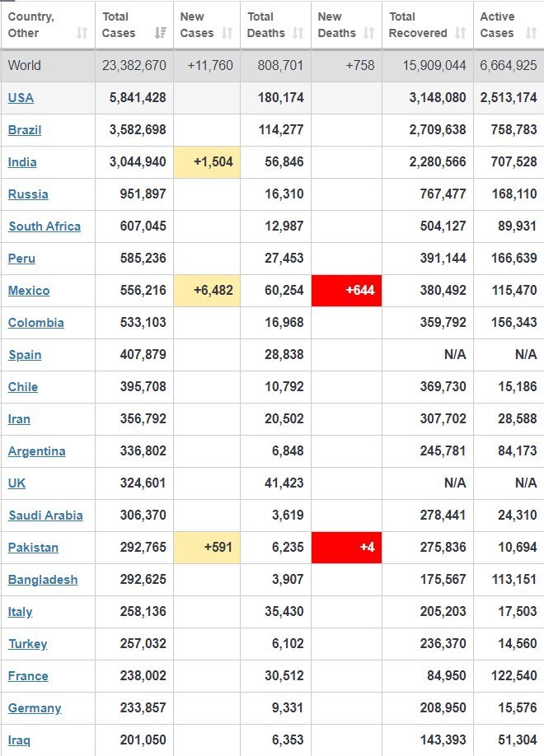Image resolution: width=544 pixels, height=756 pixels.
Task: Go to India's country page
Action: tap(22, 162)
